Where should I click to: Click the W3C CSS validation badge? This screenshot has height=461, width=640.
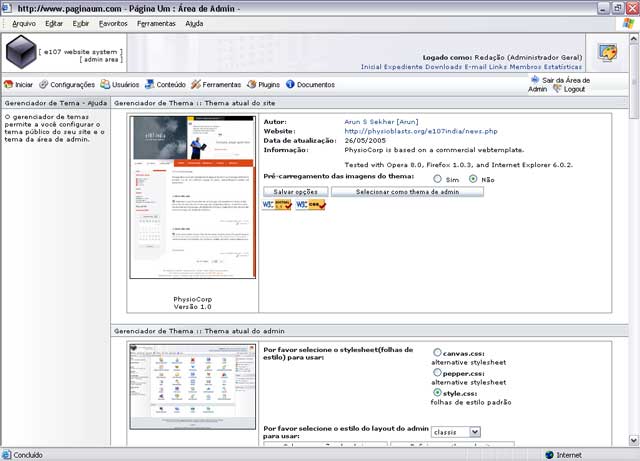311,204
